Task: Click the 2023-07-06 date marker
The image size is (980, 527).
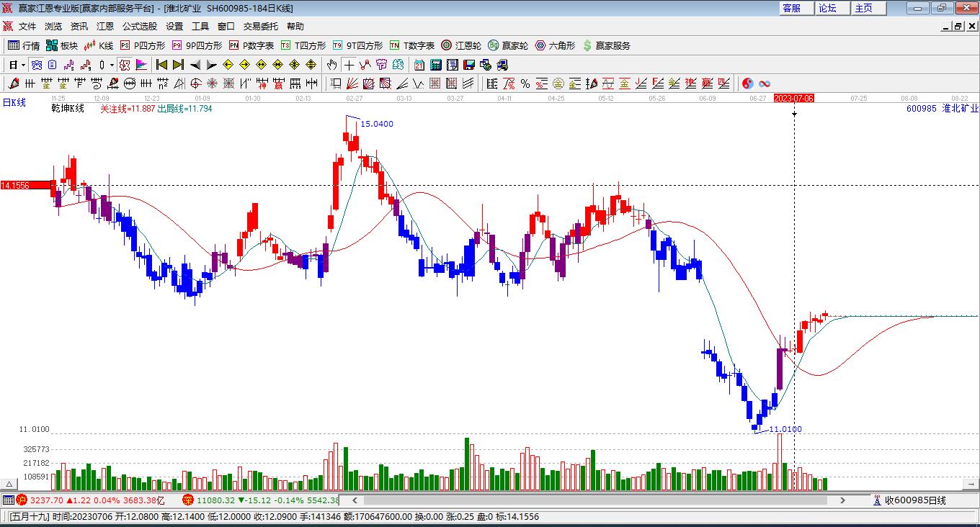Action: tap(793, 98)
